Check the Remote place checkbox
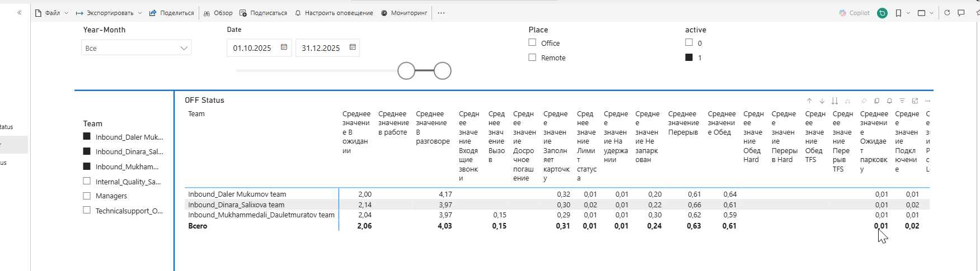Image resolution: width=980 pixels, height=271 pixels. coord(532,57)
